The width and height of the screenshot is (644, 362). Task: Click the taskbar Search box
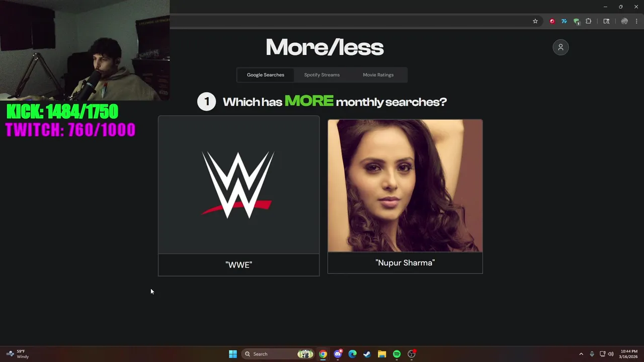click(278, 354)
